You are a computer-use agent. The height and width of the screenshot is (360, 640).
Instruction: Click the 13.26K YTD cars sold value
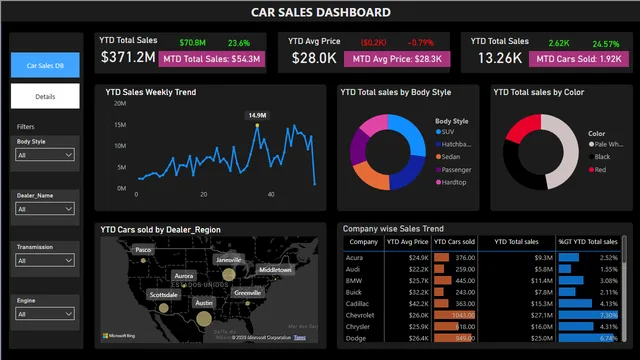point(500,58)
